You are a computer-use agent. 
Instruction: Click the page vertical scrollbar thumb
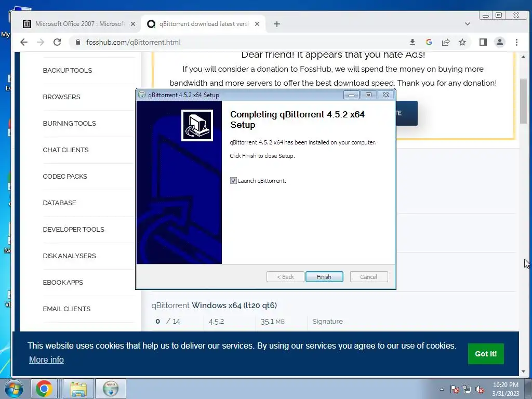(x=523, y=101)
